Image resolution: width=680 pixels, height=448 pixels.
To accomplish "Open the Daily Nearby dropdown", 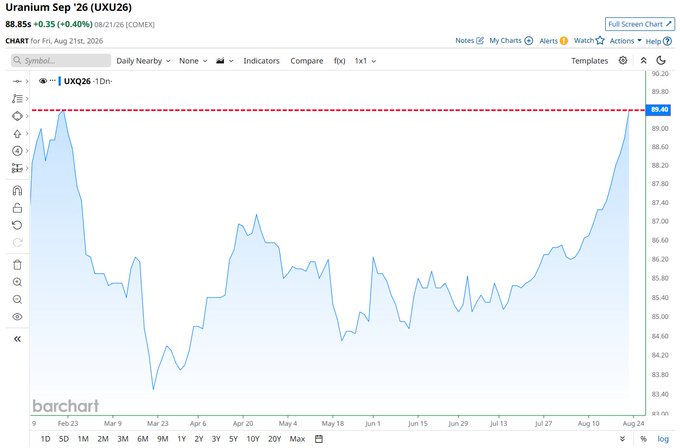I will click(143, 61).
